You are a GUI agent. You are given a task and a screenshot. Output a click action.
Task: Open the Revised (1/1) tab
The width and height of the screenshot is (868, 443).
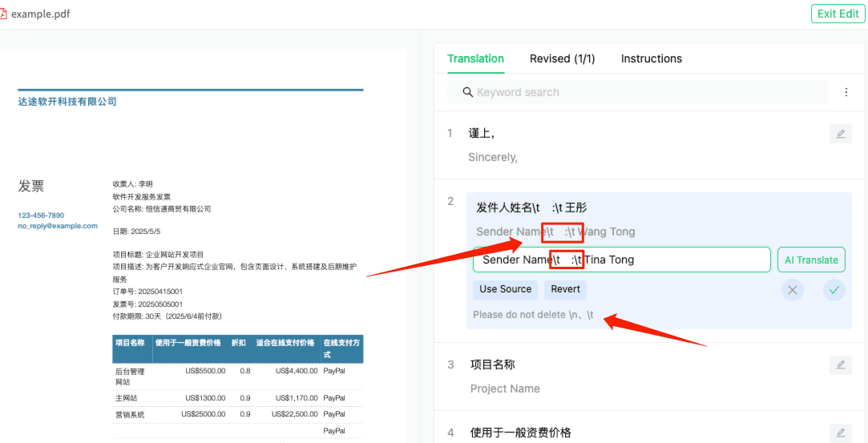tap(562, 58)
